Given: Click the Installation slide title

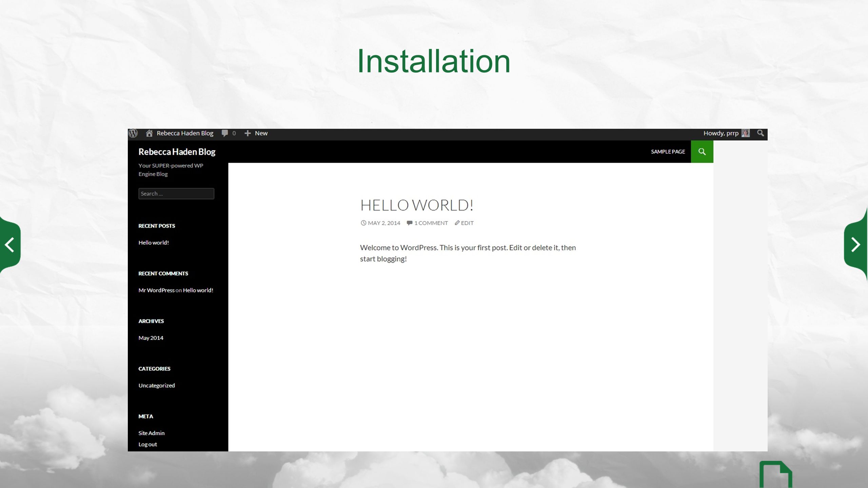Looking at the screenshot, I should click(434, 61).
